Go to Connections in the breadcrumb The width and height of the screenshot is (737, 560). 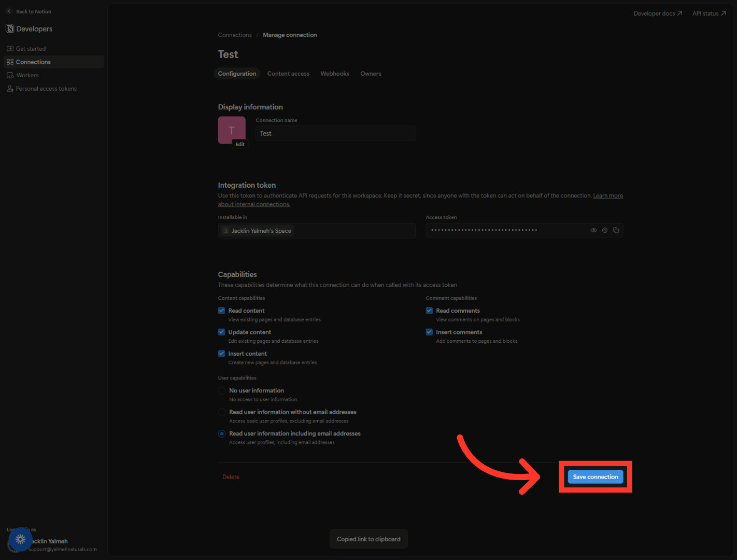click(x=235, y=35)
